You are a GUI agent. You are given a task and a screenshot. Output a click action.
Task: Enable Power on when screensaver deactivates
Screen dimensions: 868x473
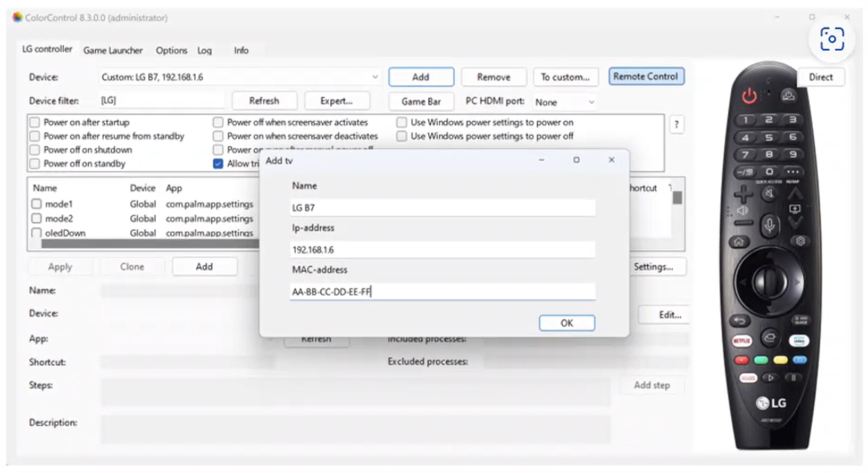click(x=218, y=136)
